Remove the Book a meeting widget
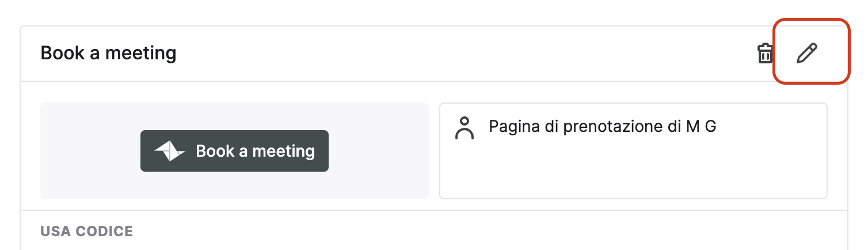The image size is (868, 250). [765, 54]
